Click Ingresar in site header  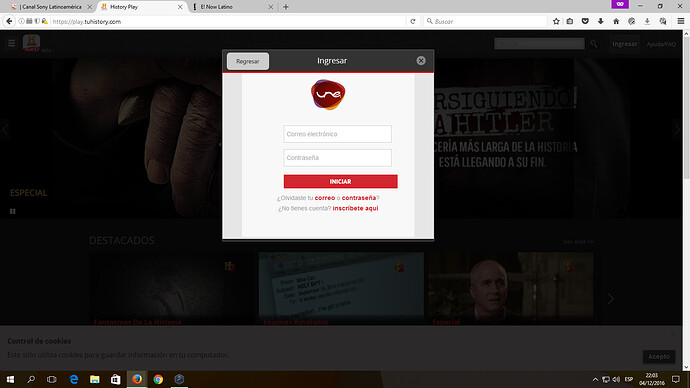point(625,44)
